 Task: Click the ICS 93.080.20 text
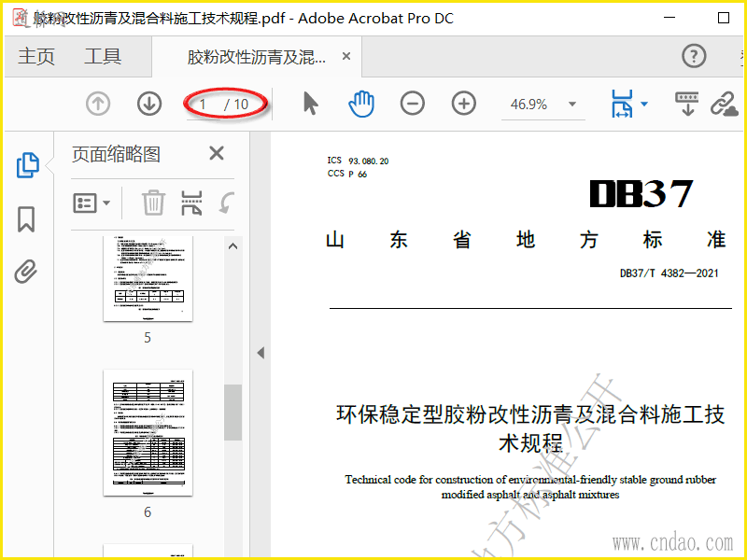(x=358, y=161)
